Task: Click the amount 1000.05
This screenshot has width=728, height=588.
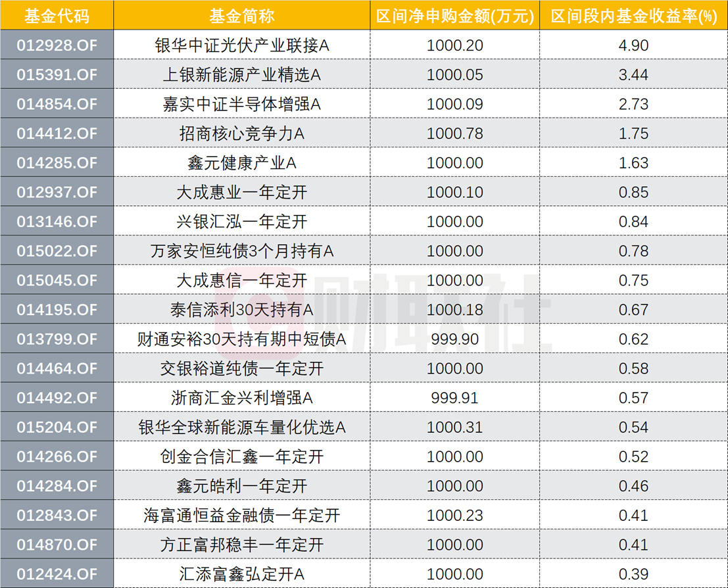Action: coord(455,75)
